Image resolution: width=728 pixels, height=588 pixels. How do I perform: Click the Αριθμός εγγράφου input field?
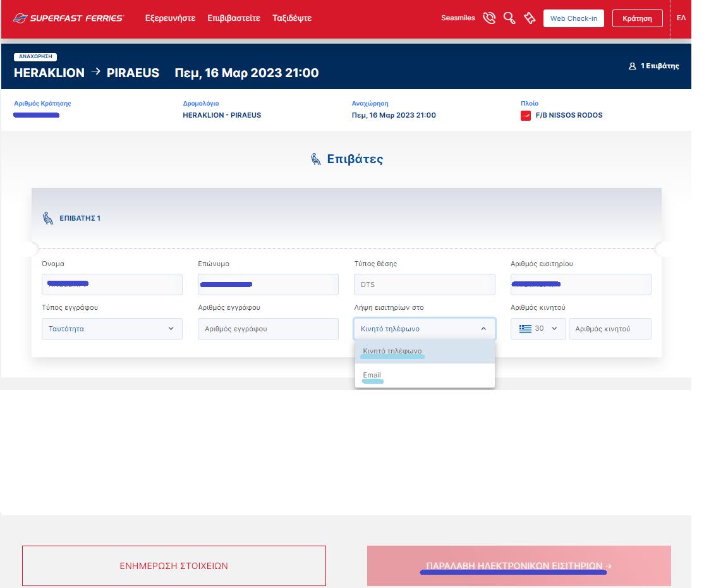pyautogui.click(x=268, y=329)
